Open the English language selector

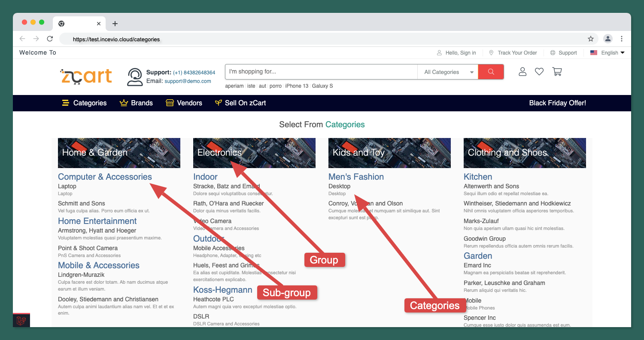click(x=608, y=53)
